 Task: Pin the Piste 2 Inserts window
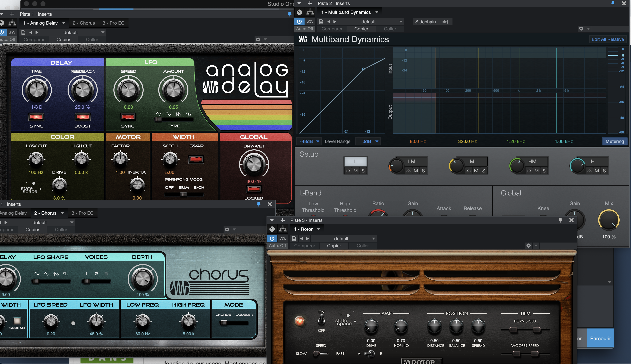click(613, 3)
